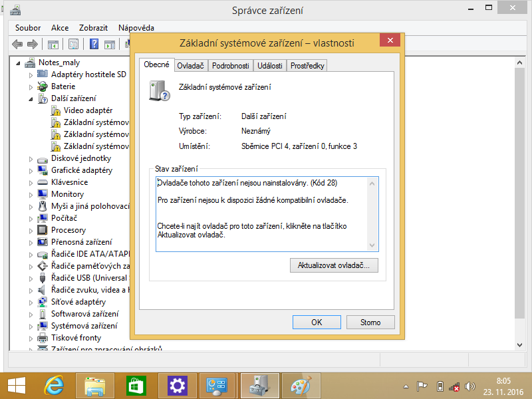Select Video adaptér device in tree
This screenshot has height=399, width=532.
click(x=88, y=110)
